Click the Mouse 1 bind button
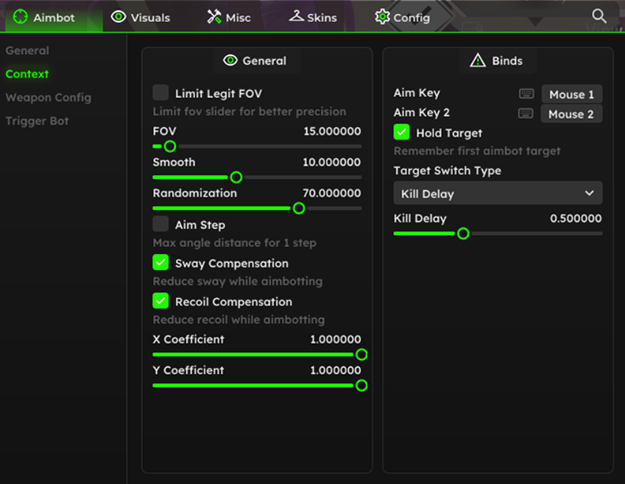Viewport: 625px width, 484px height. 572,94
